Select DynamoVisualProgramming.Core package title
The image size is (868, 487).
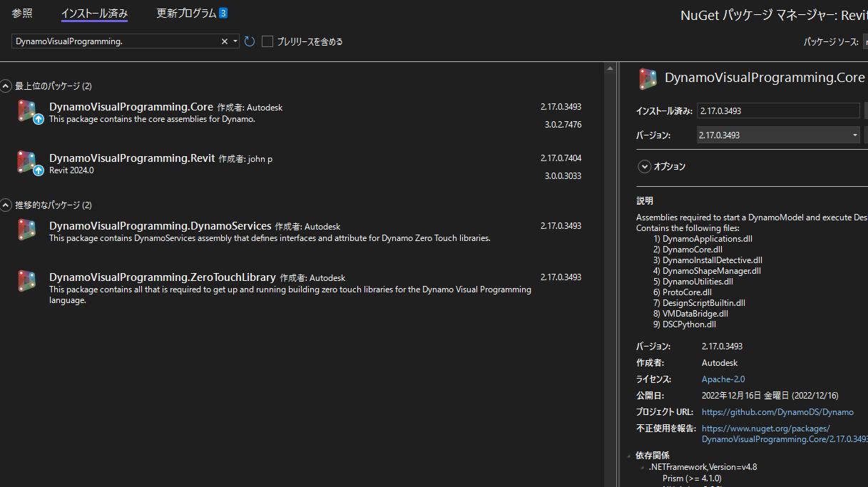click(131, 107)
